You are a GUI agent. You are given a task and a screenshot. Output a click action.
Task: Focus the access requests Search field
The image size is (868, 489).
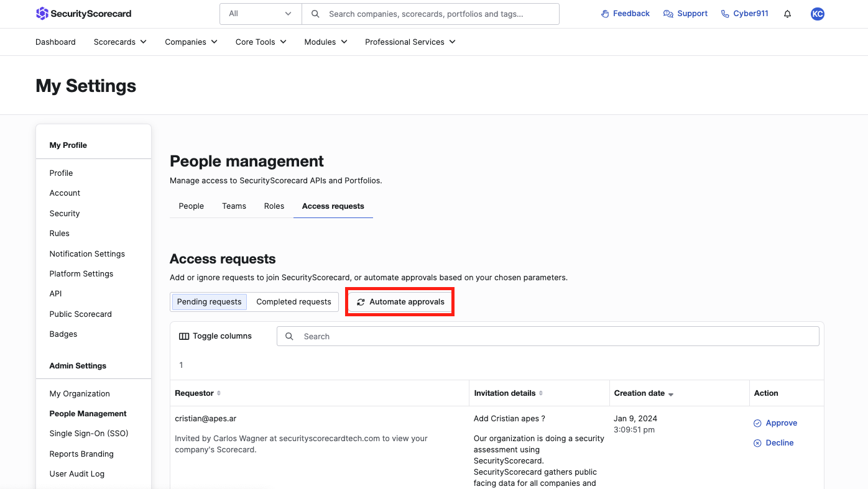[x=548, y=336]
